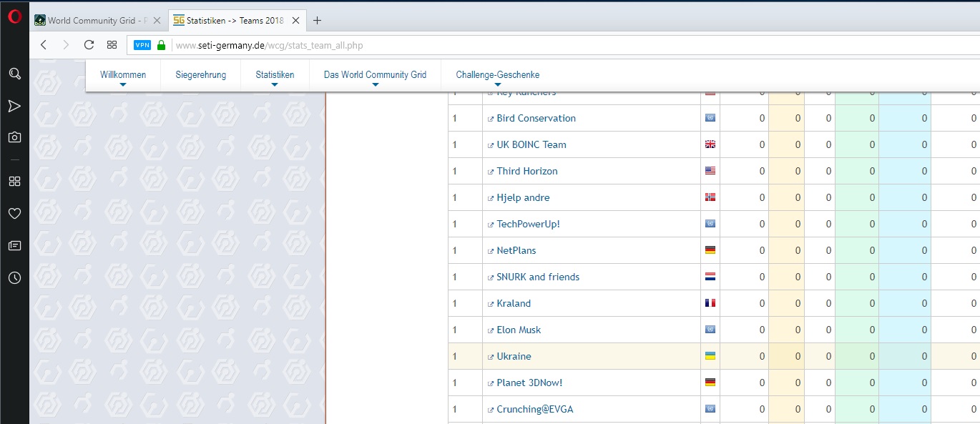980x424 pixels.
Task: Click the UN flag in Elon Musk row
Action: coord(710,330)
